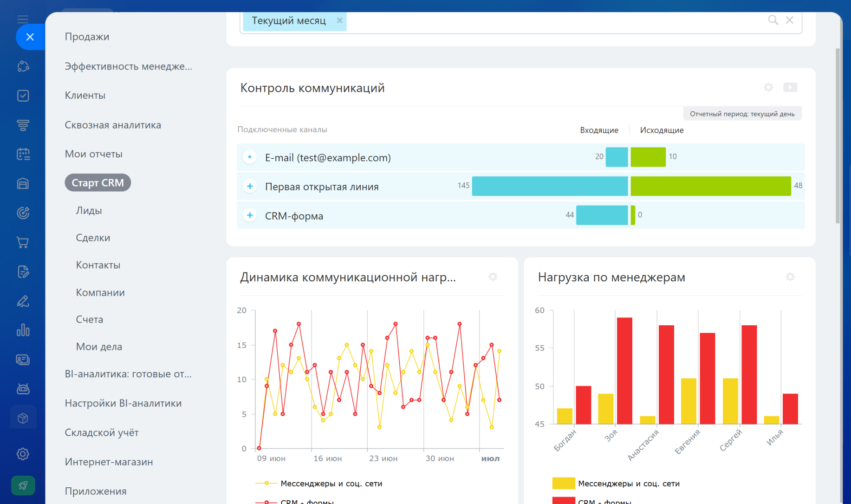Open the settings gear icon in the sidebar
The image size is (851, 504).
[x=23, y=453]
